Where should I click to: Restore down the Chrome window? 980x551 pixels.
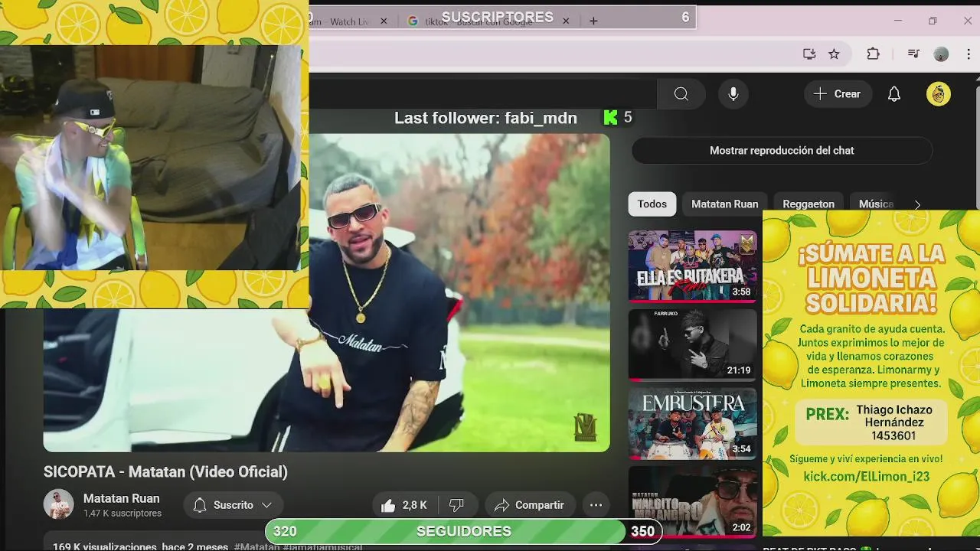click(933, 21)
